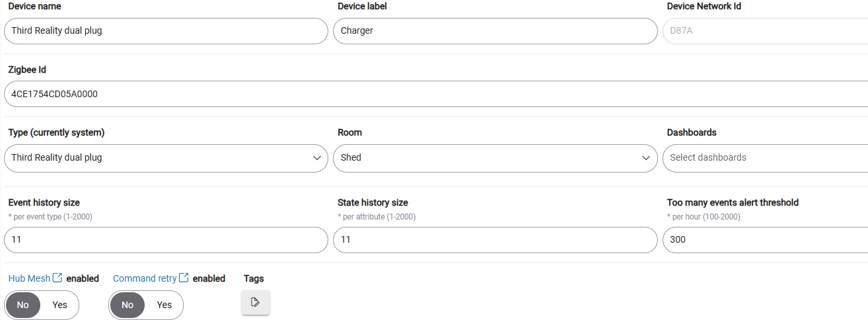
Task: Click the Device name text field
Action: click(x=165, y=31)
